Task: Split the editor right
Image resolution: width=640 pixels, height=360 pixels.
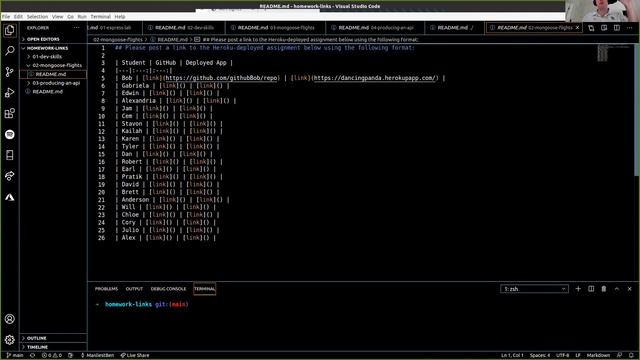Action: click(x=617, y=28)
